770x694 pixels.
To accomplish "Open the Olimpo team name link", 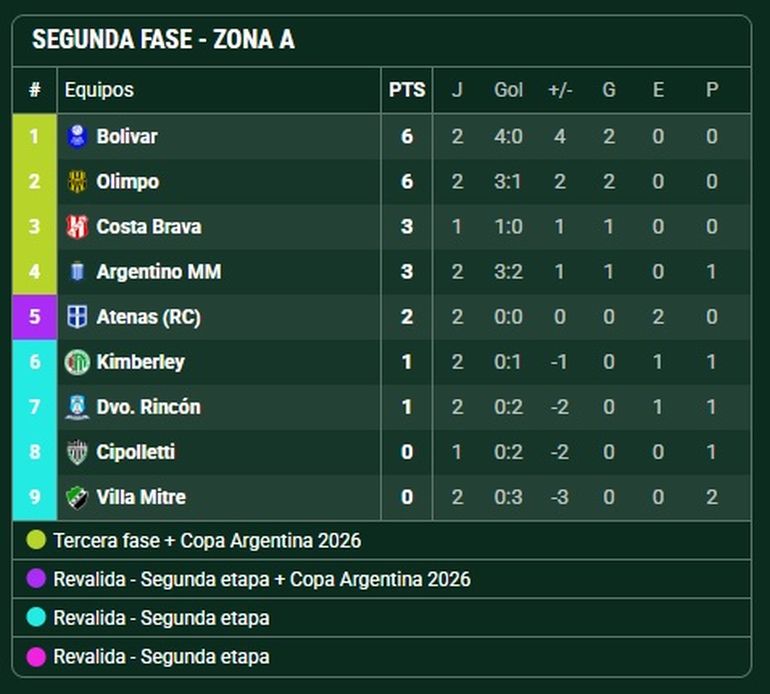I will tap(128, 182).
